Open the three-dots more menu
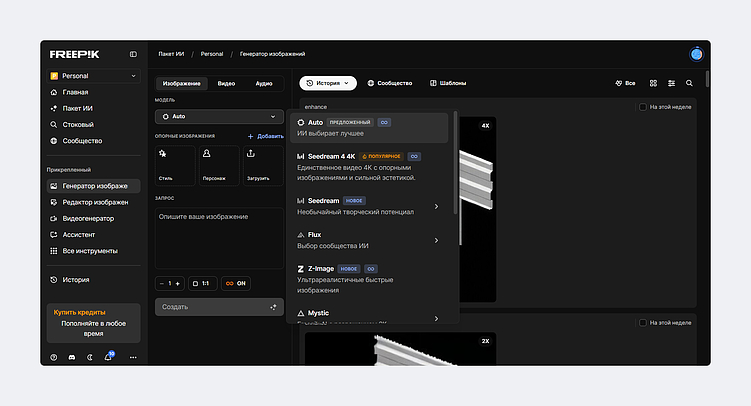751x406 pixels. pyautogui.click(x=133, y=357)
